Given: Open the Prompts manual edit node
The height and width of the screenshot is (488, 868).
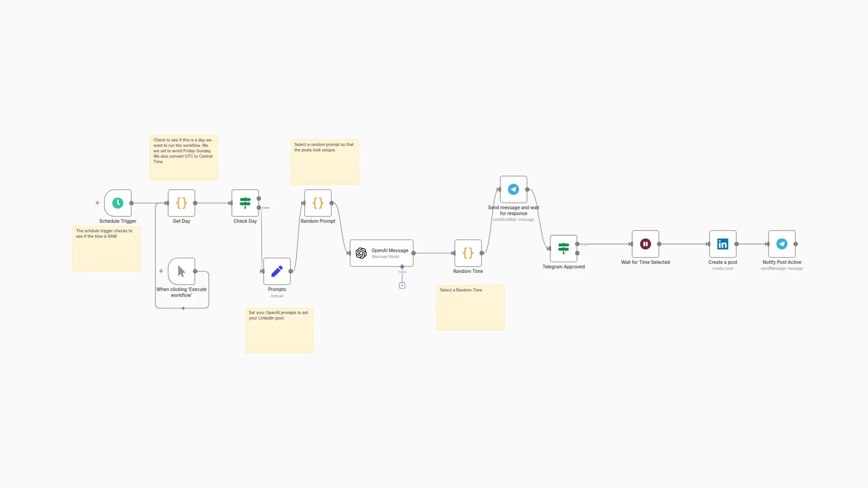Looking at the screenshot, I should tap(277, 271).
